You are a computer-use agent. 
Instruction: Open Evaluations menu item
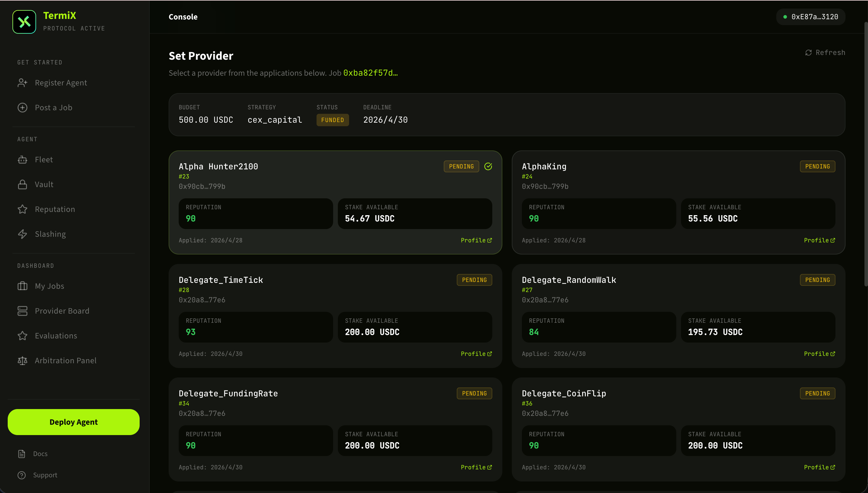[56, 335]
